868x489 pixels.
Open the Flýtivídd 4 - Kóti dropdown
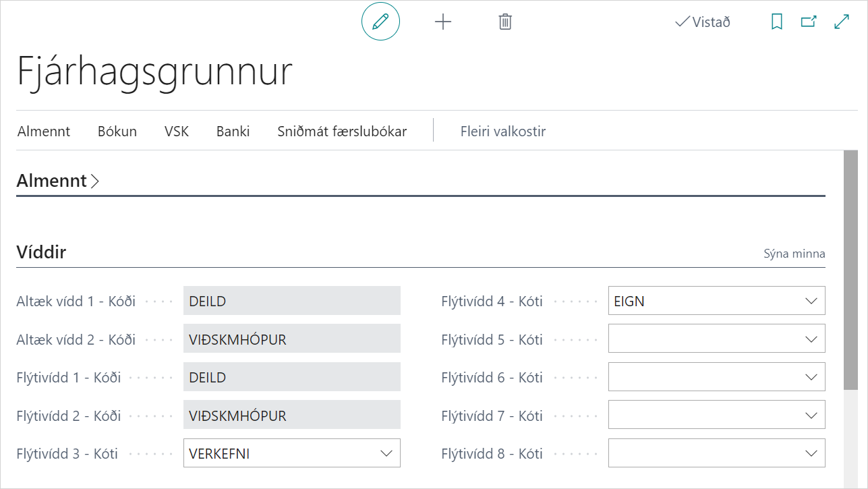click(x=811, y=301)
